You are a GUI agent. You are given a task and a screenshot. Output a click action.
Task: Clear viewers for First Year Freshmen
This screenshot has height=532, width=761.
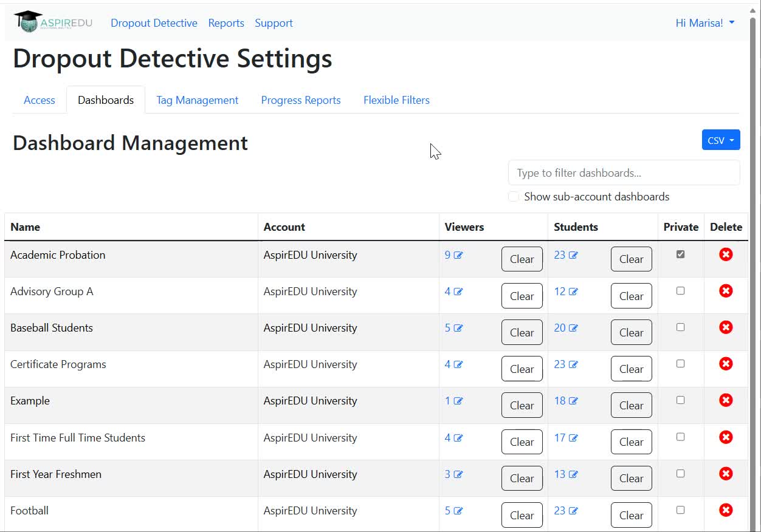point(522,479)
